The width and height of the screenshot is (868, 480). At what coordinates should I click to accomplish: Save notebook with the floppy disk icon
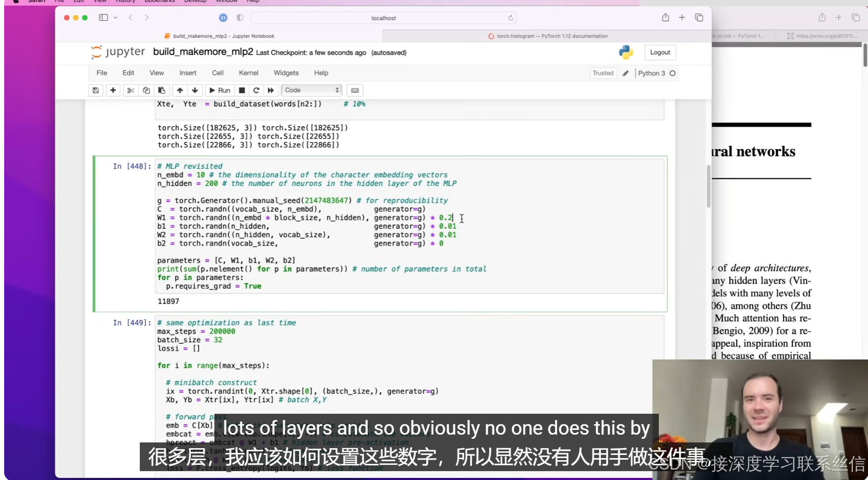coord(95,90)
